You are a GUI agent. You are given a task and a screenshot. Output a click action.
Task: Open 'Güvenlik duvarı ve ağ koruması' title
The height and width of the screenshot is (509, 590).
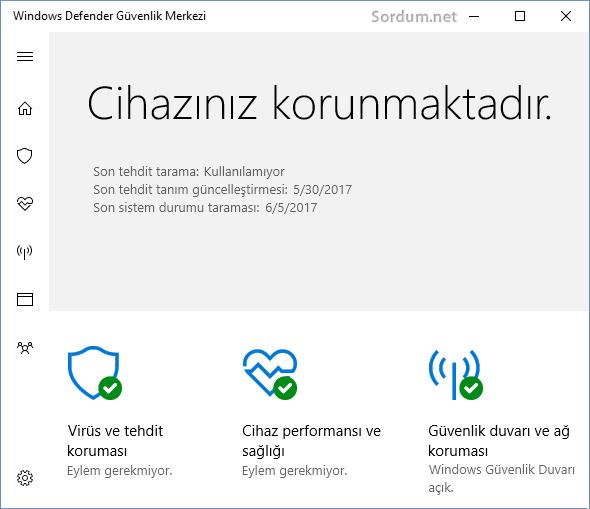[499, 441]
